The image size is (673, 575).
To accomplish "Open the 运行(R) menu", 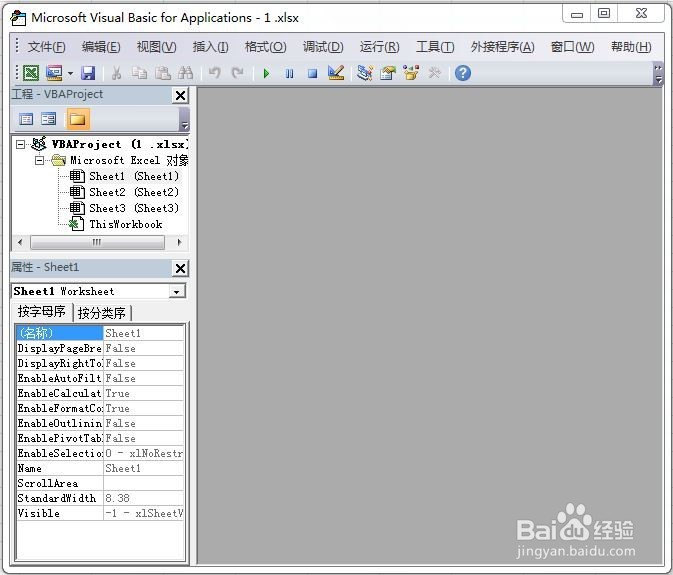I will [x=379, y=46].
